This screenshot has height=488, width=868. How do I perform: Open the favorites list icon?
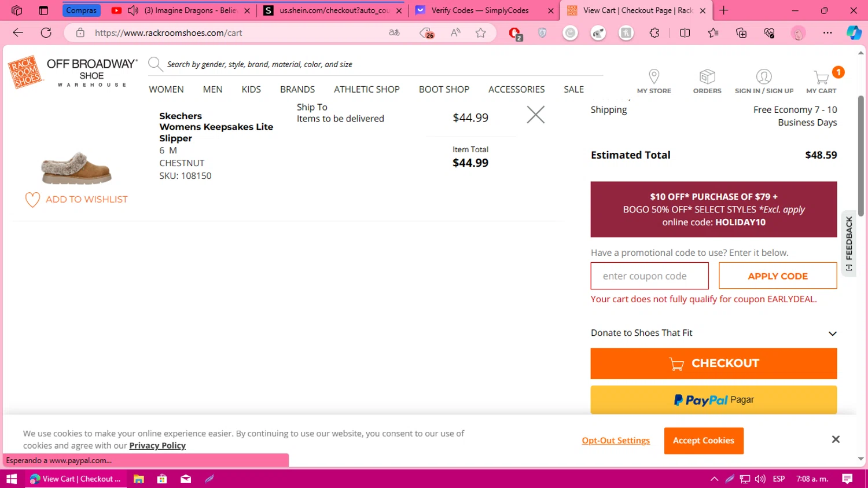click(713, 33)
